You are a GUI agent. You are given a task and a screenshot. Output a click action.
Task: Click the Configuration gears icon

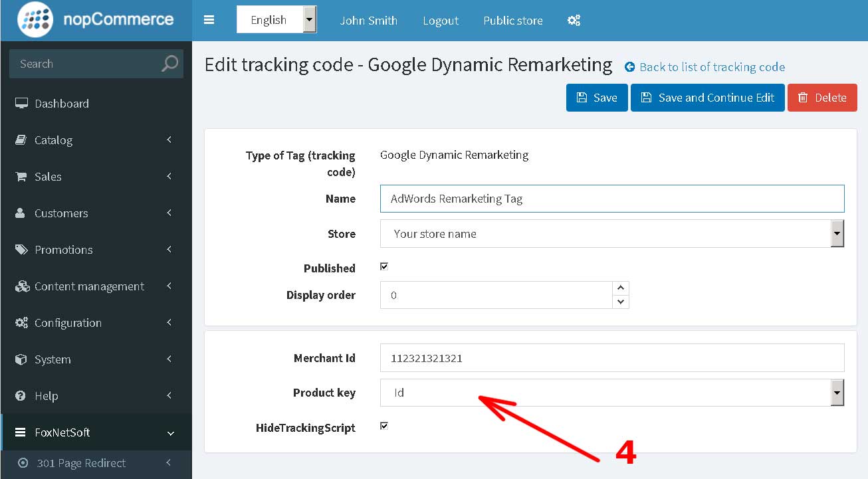tap(21, 323)
